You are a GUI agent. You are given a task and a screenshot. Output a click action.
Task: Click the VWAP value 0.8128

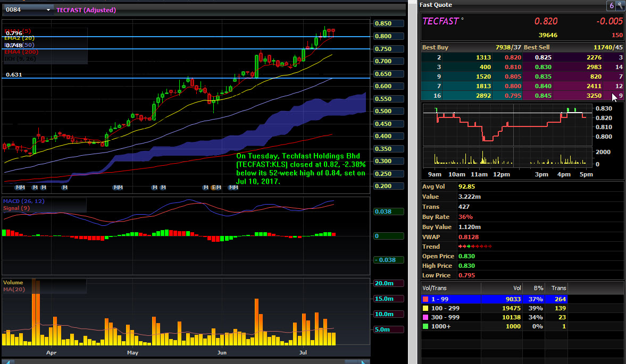(x=469, y=237)
